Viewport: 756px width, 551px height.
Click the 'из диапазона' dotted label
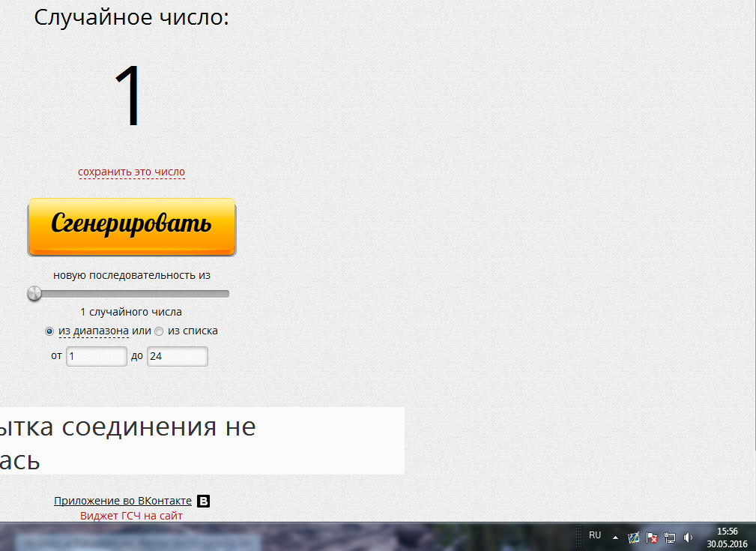(93, 331)
